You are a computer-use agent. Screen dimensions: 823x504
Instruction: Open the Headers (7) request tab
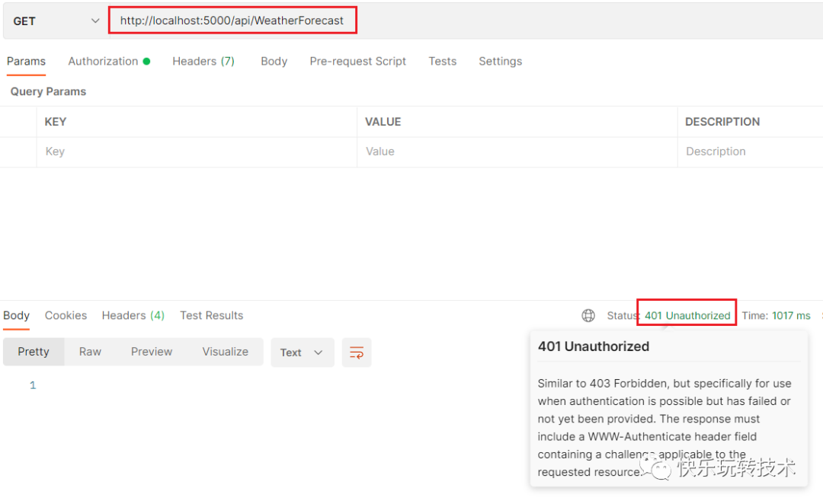click(x=203, y=61)
